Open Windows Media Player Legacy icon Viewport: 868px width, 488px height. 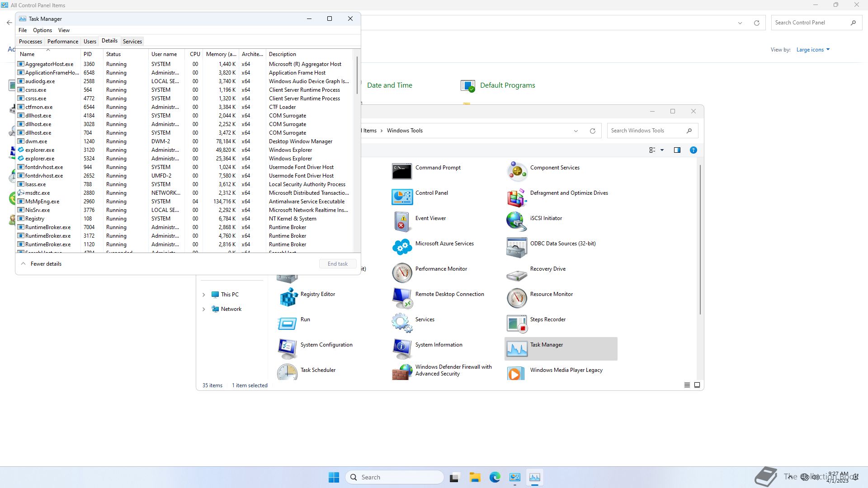pyautogui.click(x=516, y=373)
